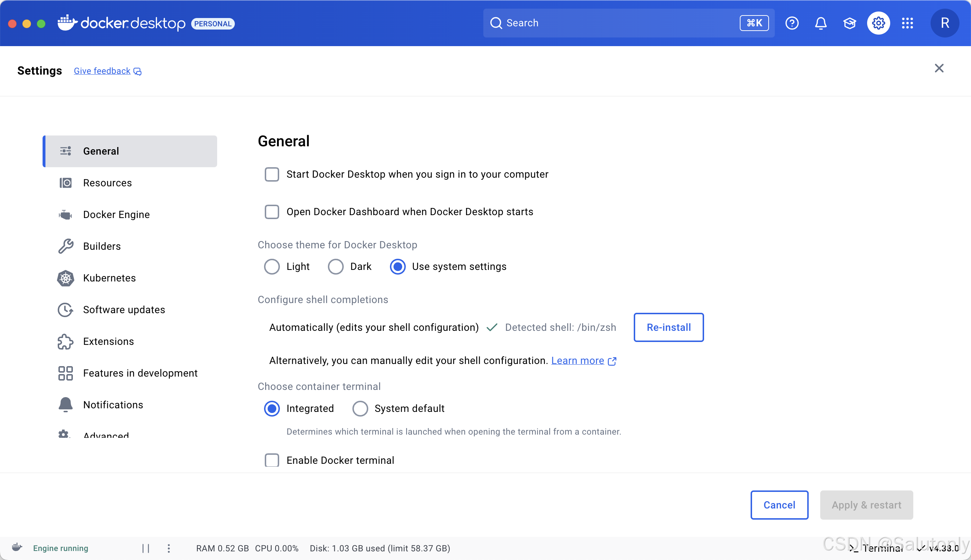Screen dimensions: 971x560
Task: Select the Dark theme radio button
Action: click(335, 267)
